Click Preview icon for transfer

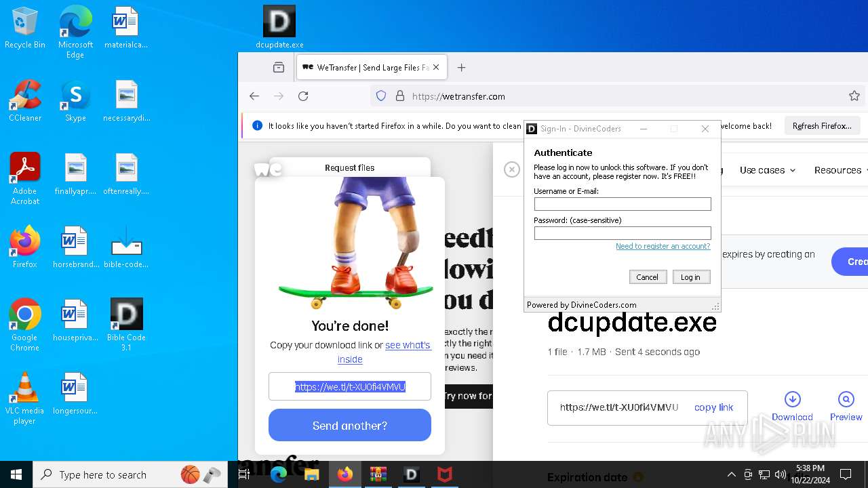(846, 406)
